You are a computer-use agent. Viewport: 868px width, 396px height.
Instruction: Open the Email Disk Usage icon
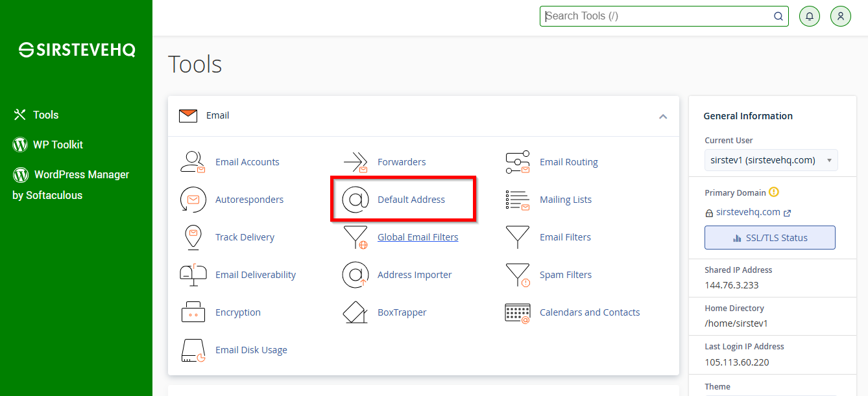[x=193, y=350]
